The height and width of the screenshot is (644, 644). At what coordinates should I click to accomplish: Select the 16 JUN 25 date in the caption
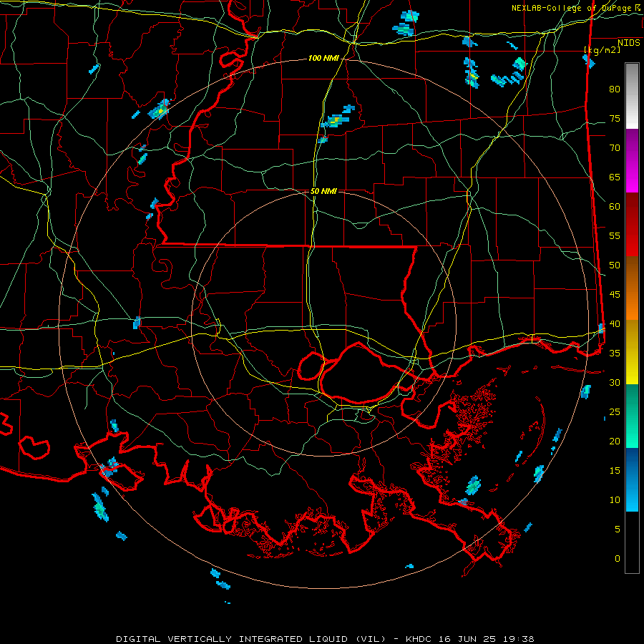[468, 639]
